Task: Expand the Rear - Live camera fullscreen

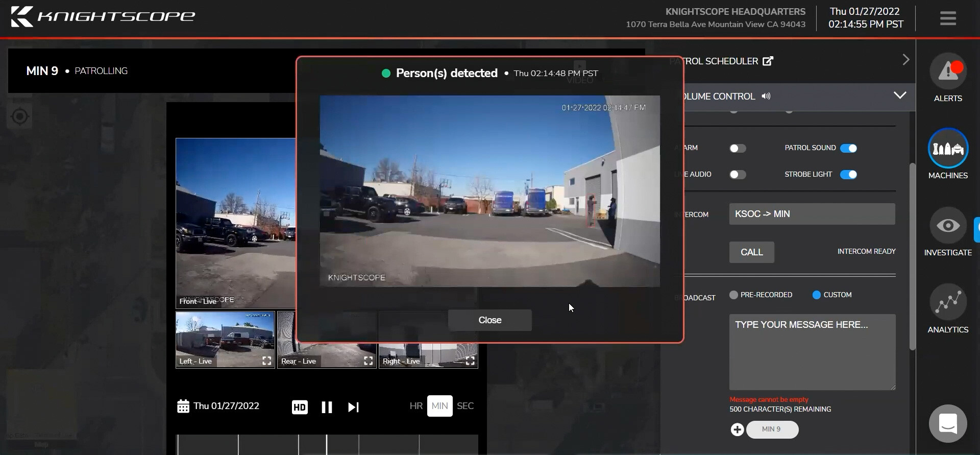Action: pos(368,361)
